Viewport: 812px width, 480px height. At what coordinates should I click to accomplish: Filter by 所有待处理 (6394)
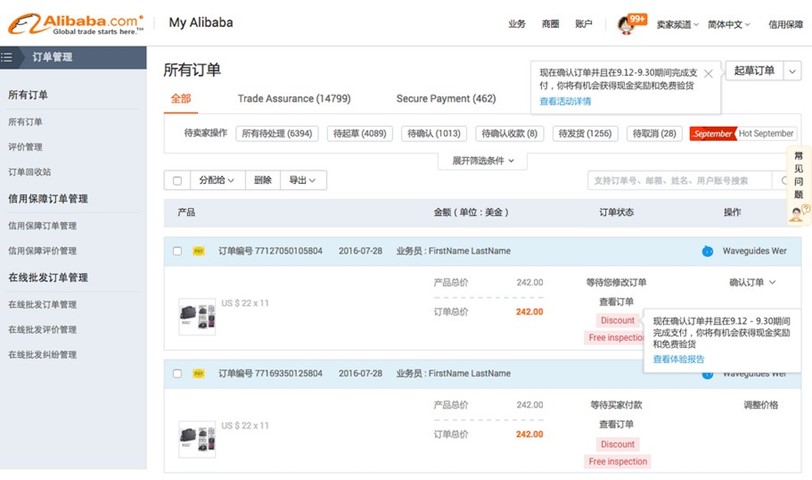click(x=277, y=134)
